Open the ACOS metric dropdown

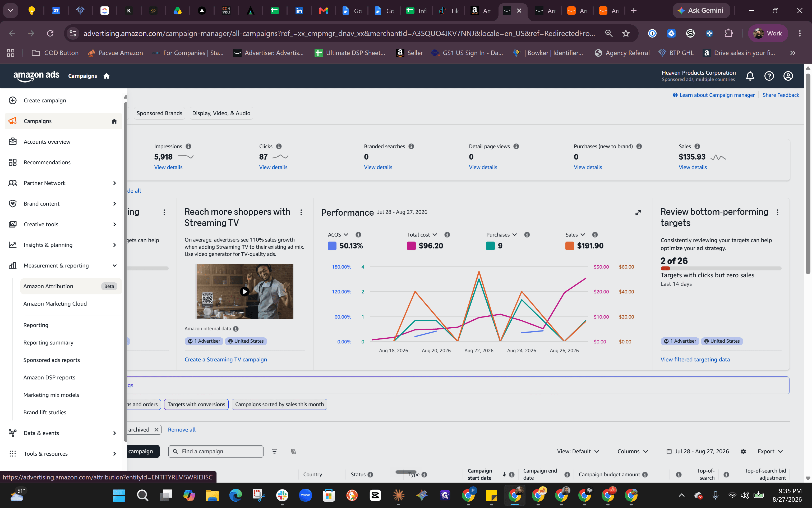coord(338,234)
